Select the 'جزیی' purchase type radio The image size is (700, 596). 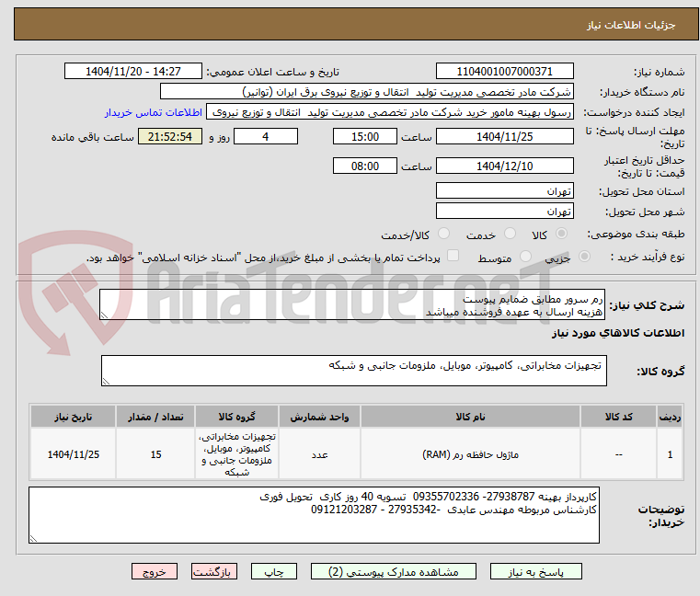point(584,257)
